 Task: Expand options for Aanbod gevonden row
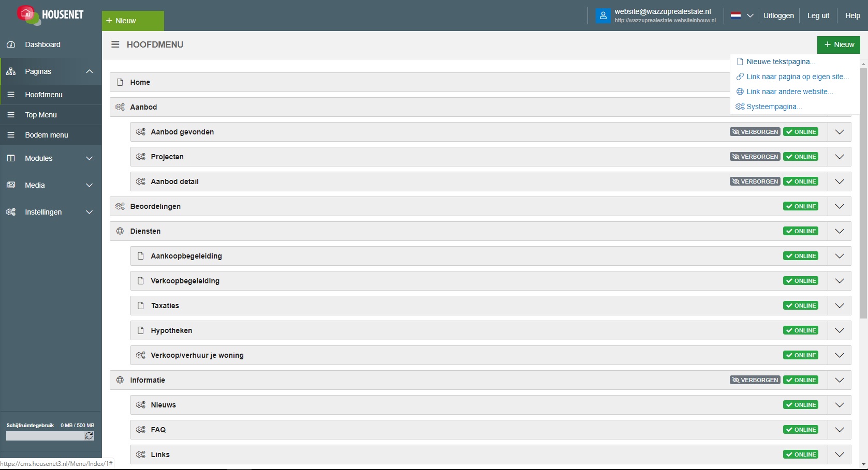[840, 132]
